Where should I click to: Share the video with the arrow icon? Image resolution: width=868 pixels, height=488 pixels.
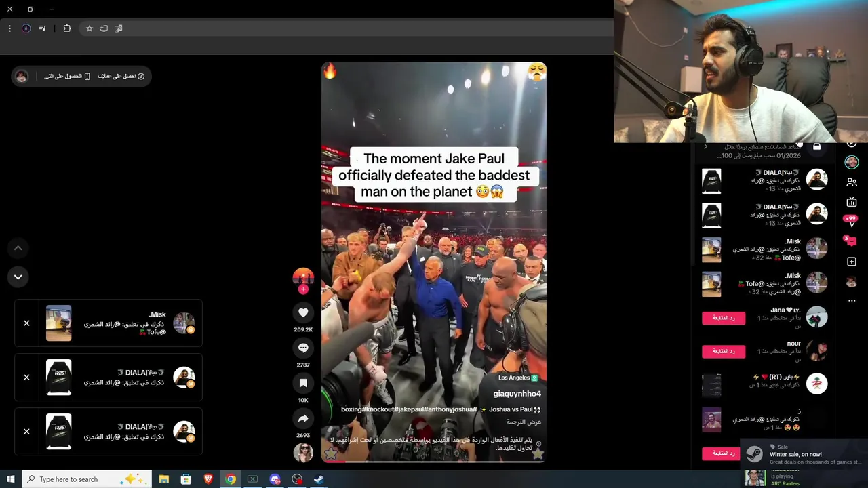click(x=303, y=418)
